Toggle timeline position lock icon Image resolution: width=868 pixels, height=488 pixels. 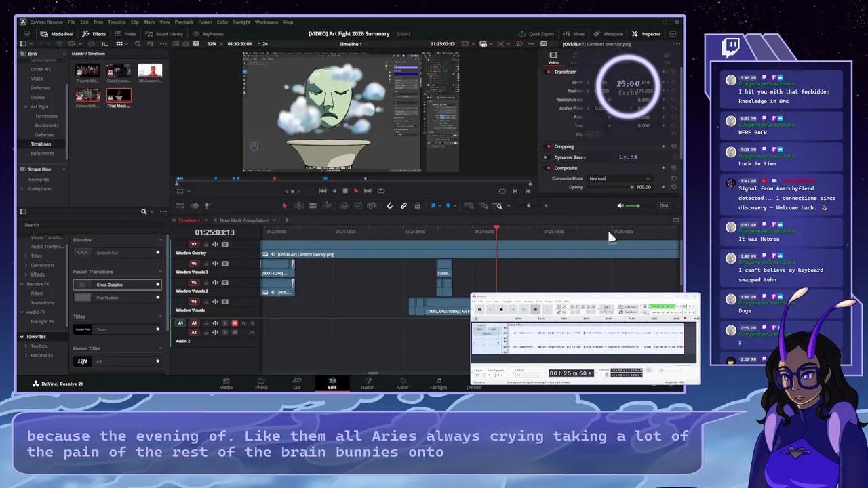[x=417, y=206]
